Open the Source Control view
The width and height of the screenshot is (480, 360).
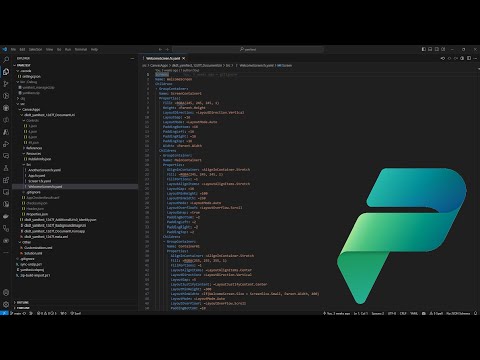tap(6, 84)
